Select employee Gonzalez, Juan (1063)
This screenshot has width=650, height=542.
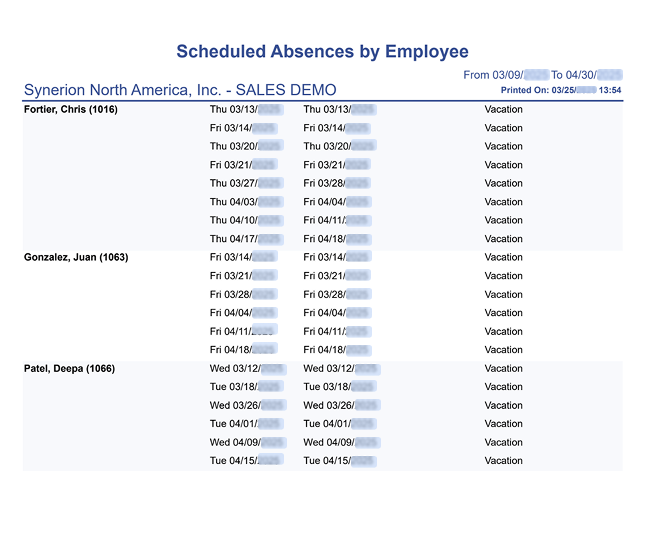(x=76, y=257)
